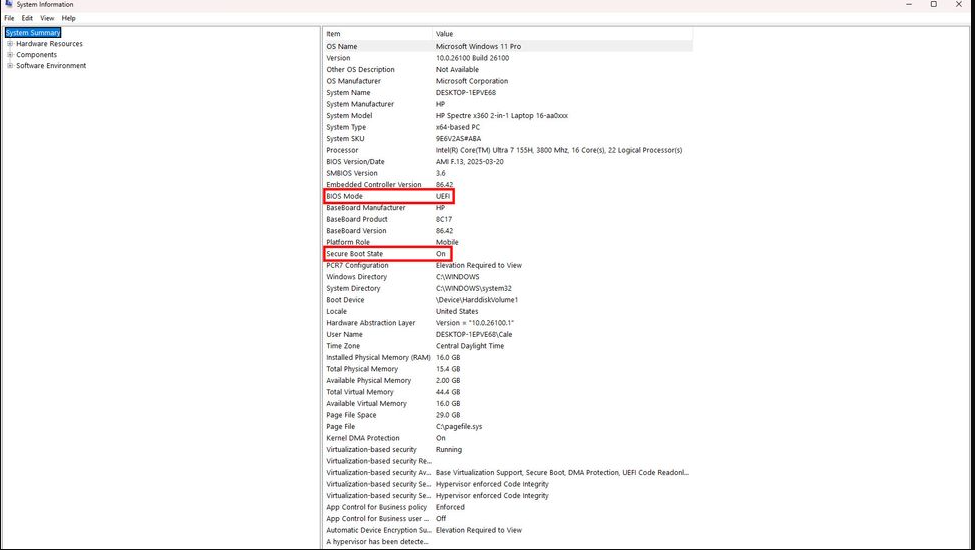
Task: Select System Summary in the tree
Action: coord(33,33)
